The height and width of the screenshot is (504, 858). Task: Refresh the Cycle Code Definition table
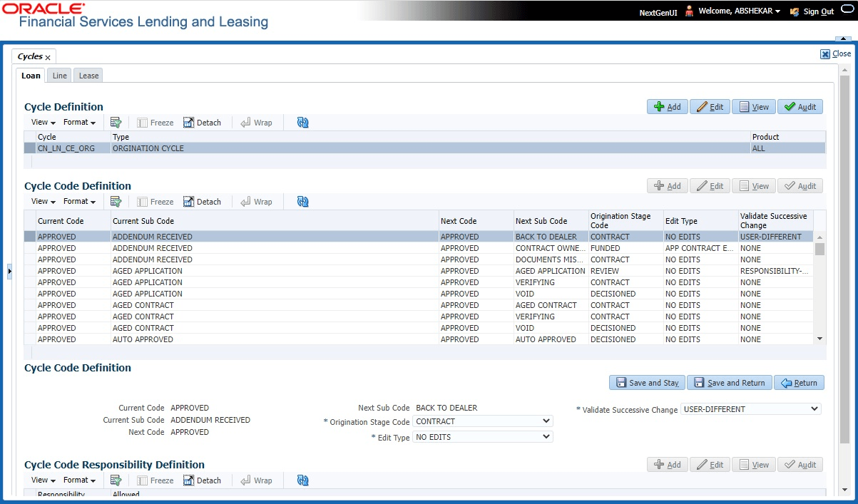tap(302, 202)
